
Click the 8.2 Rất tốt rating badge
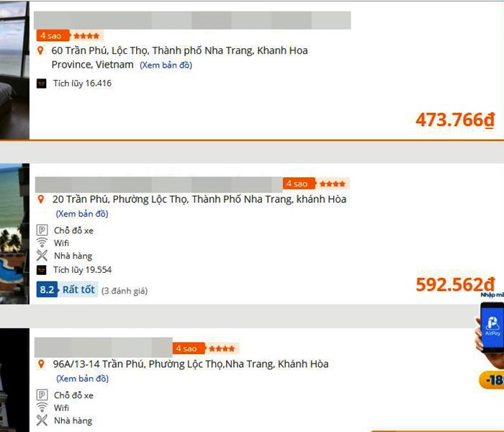66,290
